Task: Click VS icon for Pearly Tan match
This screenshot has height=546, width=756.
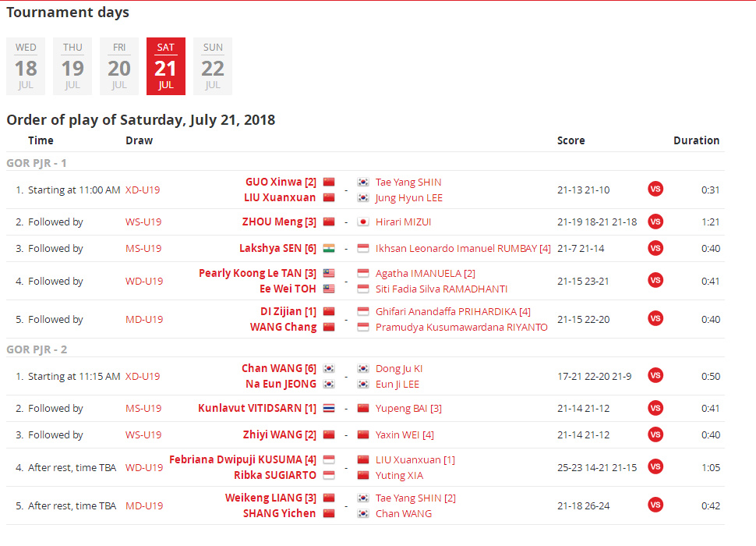Action: pyautogui.click(x=655, y=281)
